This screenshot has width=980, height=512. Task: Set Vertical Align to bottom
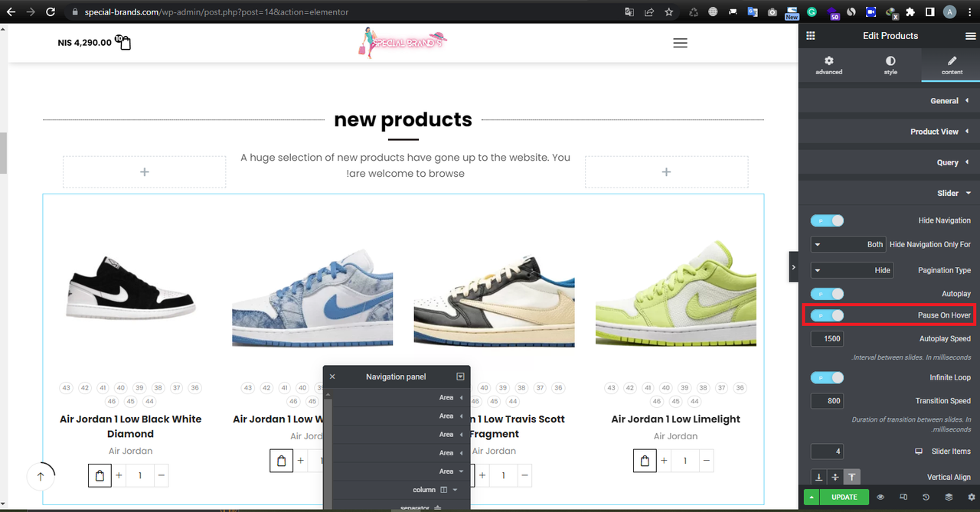[x=818, y=477]
